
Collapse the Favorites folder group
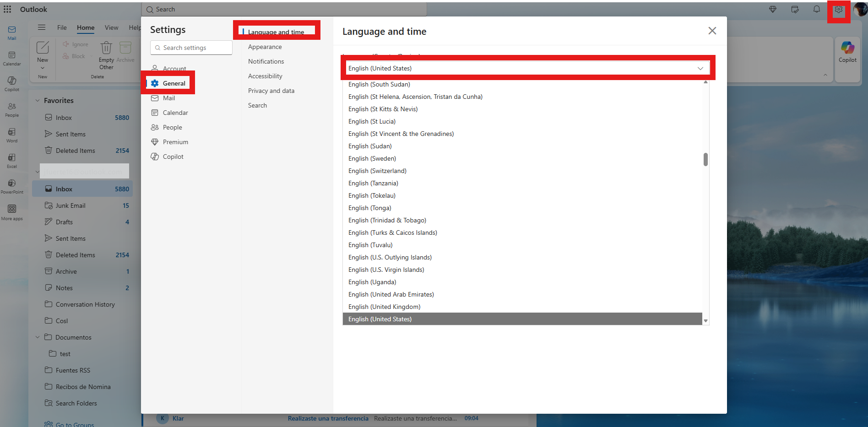[x=38, y=101]
